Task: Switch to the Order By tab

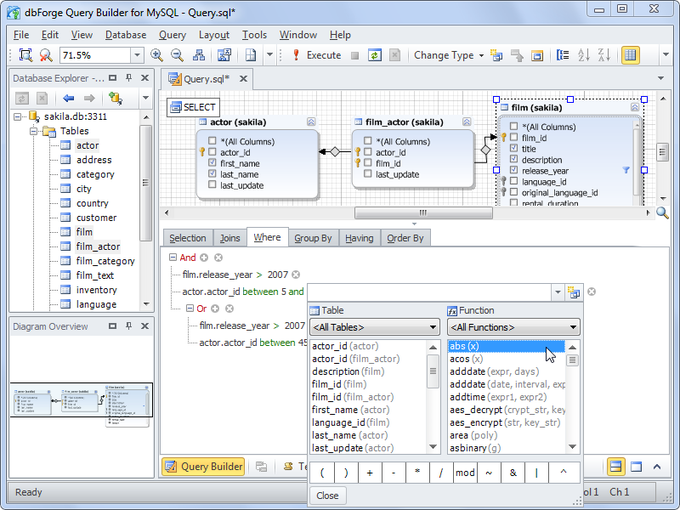Action: click(405, 238)
